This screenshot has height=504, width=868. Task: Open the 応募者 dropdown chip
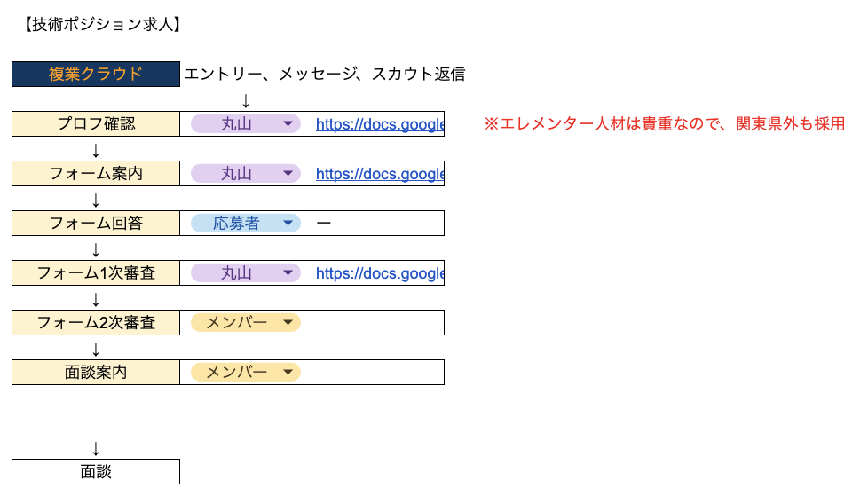point(246,224)
